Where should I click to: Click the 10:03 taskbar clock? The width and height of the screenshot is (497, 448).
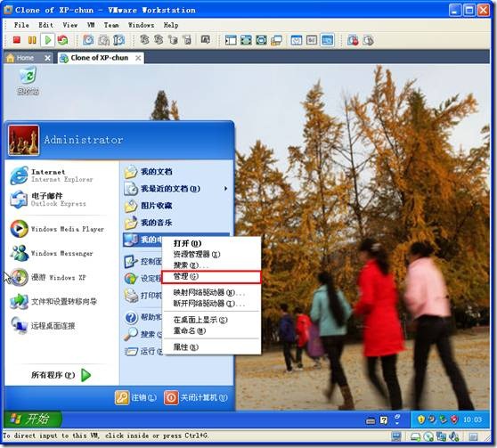point(472,419)
